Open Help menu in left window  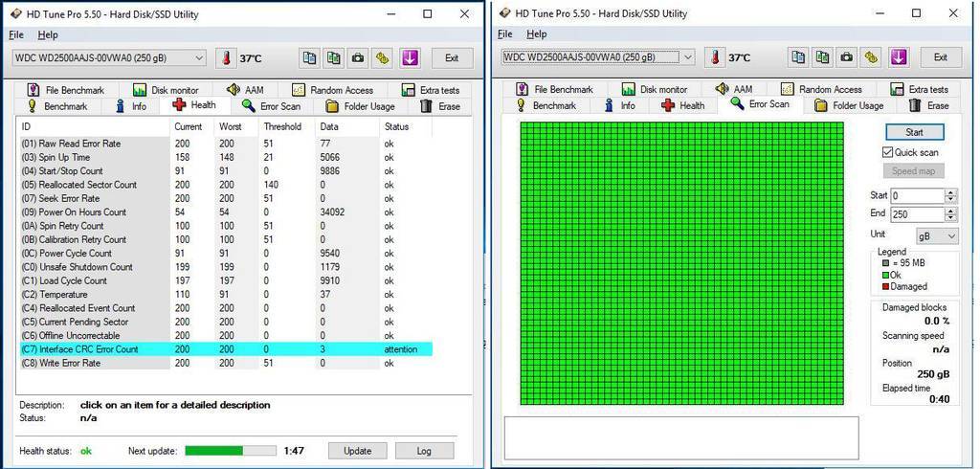pos(48,35)
